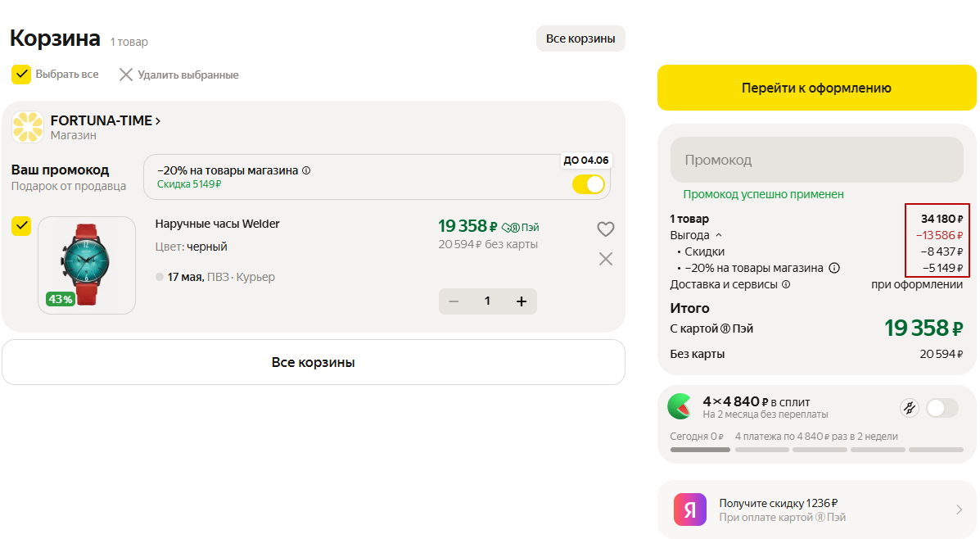Click the Удалить выбранные cross icon
The image size is (980, 539).
click(x=125, y=75)
